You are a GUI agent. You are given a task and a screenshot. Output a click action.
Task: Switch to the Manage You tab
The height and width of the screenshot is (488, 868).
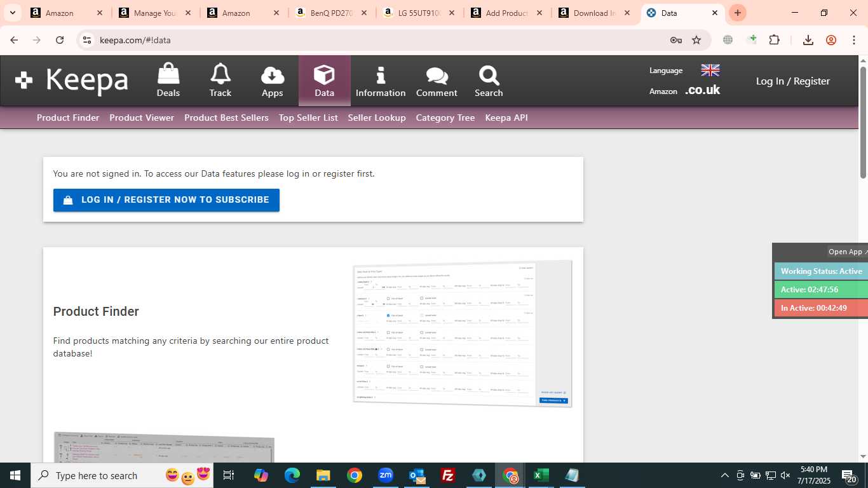(x=154, y=13)
